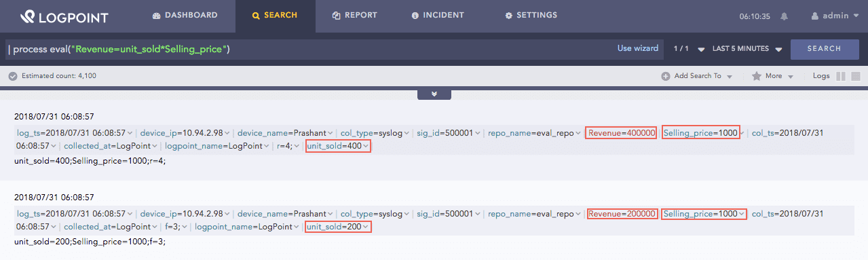Click the Add Search To plus icon

[666, 76]
